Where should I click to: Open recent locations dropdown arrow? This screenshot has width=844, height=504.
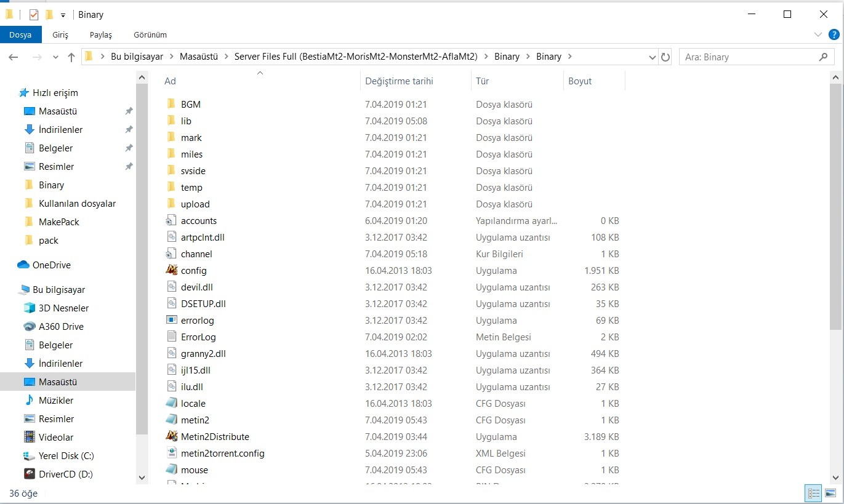[55, 57]
